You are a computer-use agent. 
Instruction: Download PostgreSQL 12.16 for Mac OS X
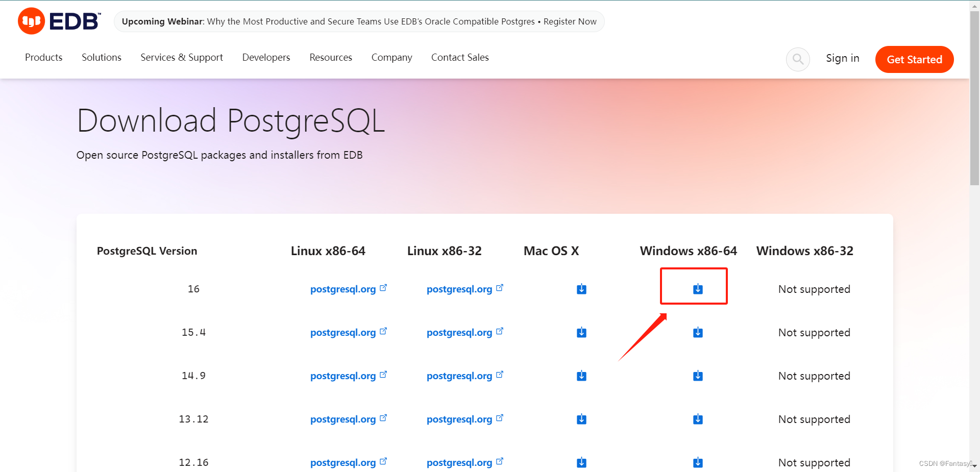pos(581,463)
